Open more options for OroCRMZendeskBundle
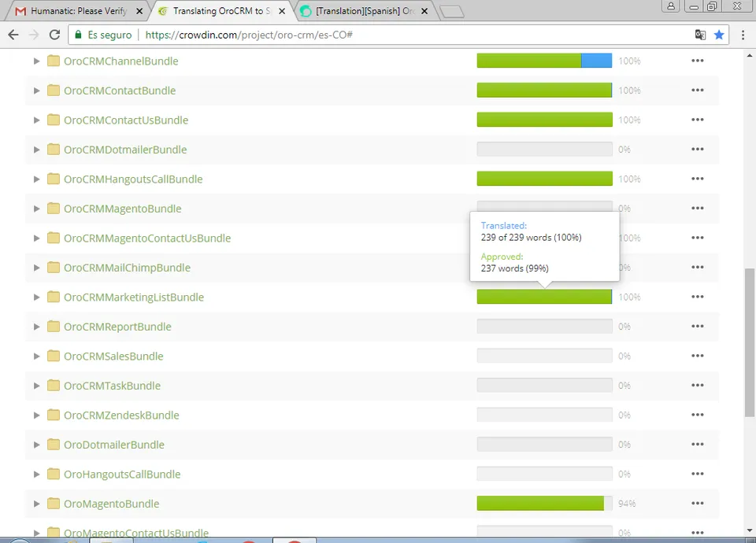The height and width of the screenshot is (543, 756). click(697, 415)
